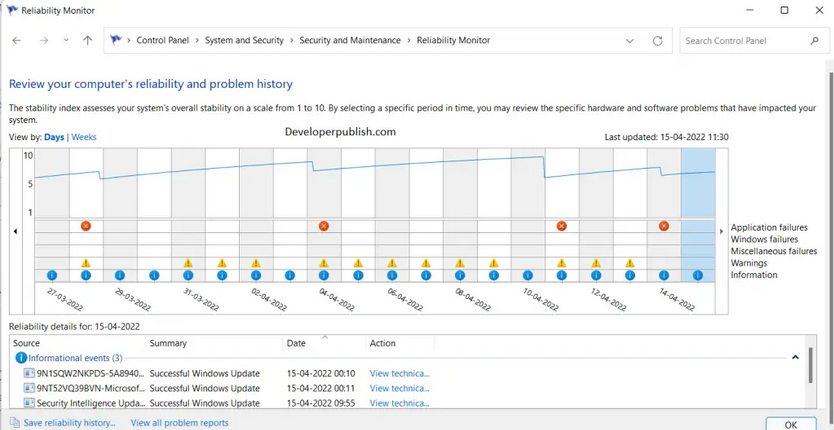
Task: Click the Windows failures row label
Action: point(764,239)
